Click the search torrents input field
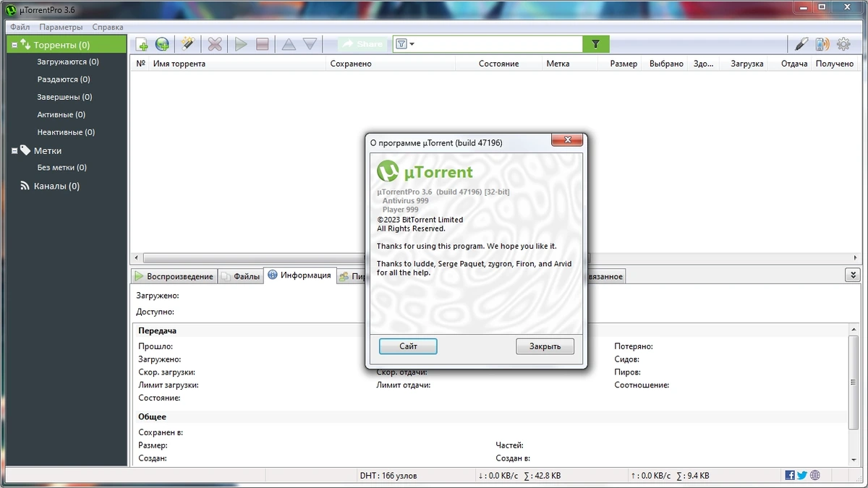Screen dimensions: 868x488 point(499,44)
